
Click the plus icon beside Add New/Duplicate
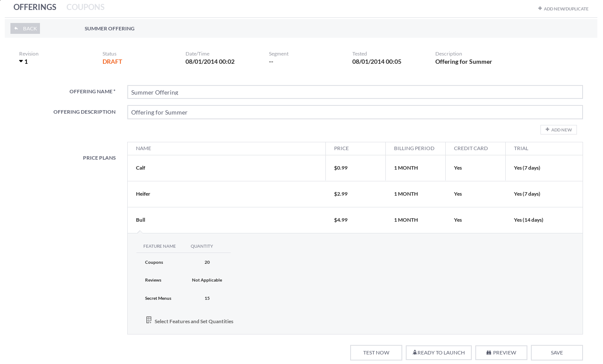[x=540, y=8]
